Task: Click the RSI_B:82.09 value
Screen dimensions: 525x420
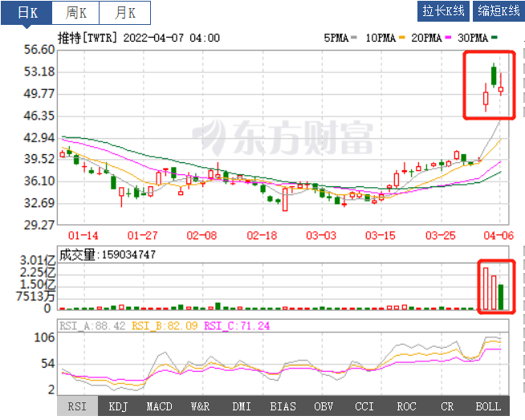Action: click(x=165, y=325)
